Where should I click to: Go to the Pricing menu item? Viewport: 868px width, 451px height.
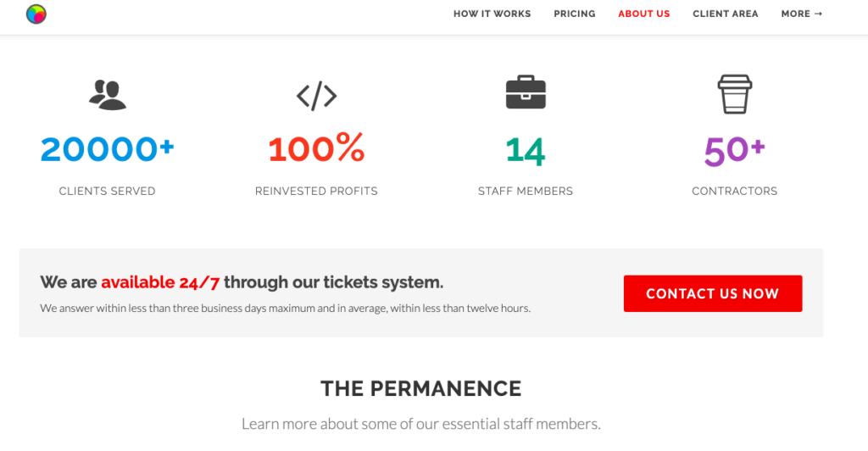point(575,14)
